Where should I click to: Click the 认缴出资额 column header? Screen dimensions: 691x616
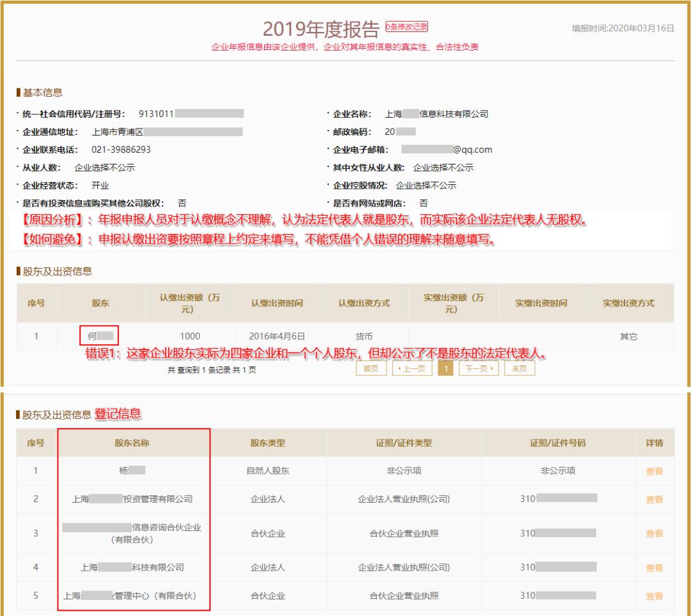tap(189, 303)
